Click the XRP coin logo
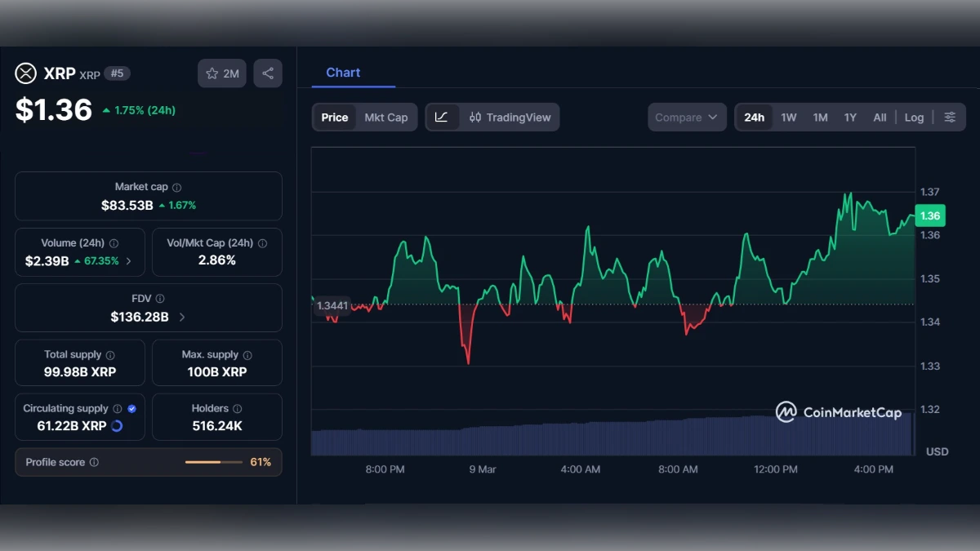980x551 pixels. [24, 73]
